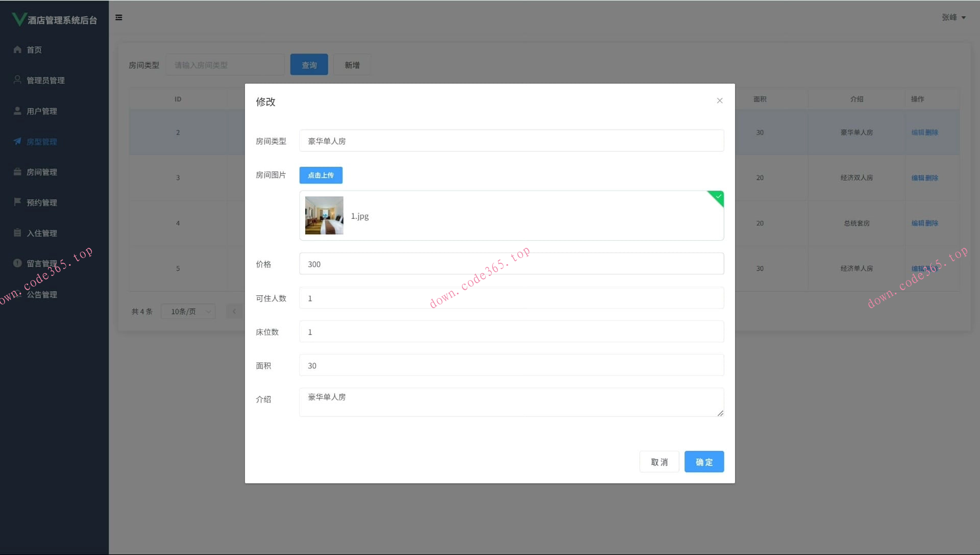Click into the 介绍 textarea

(x=511, y=402)
